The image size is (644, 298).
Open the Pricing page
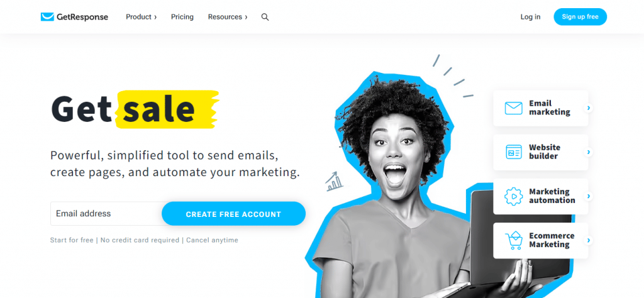coord(182,17)
